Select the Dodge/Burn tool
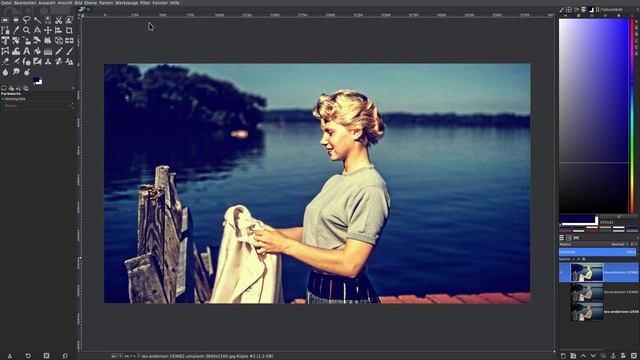The width and height of the screenshot is (640, 360). point(27,72)
